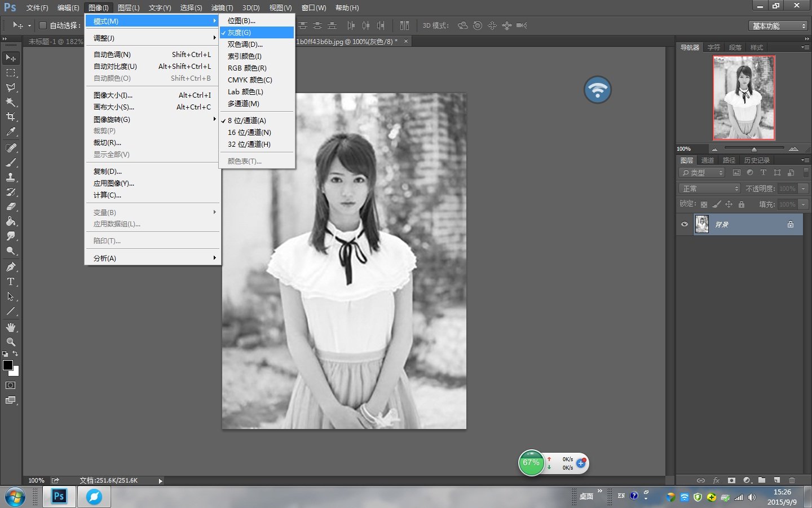Select the Hand tool
The width and height of the screenshot is (812, 508).
click(11, 327)
